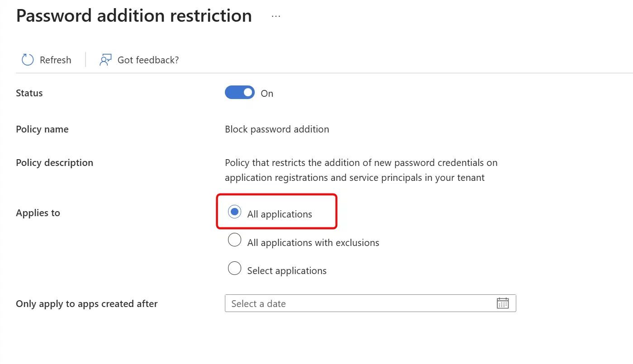Select the All applications radio button
This screenshot has width=633, height=364.
click(x=234, y=212)
